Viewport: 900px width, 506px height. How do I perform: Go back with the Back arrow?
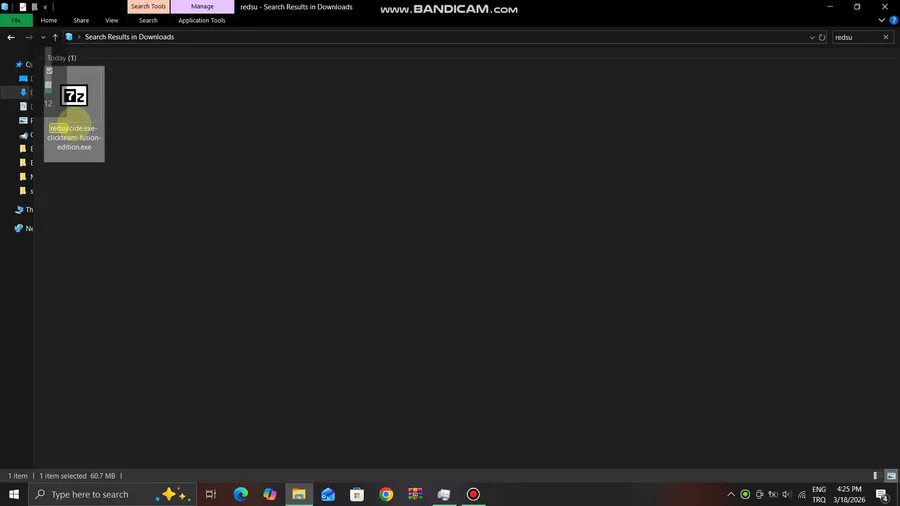pyautogui.click(x=11, y=37)
